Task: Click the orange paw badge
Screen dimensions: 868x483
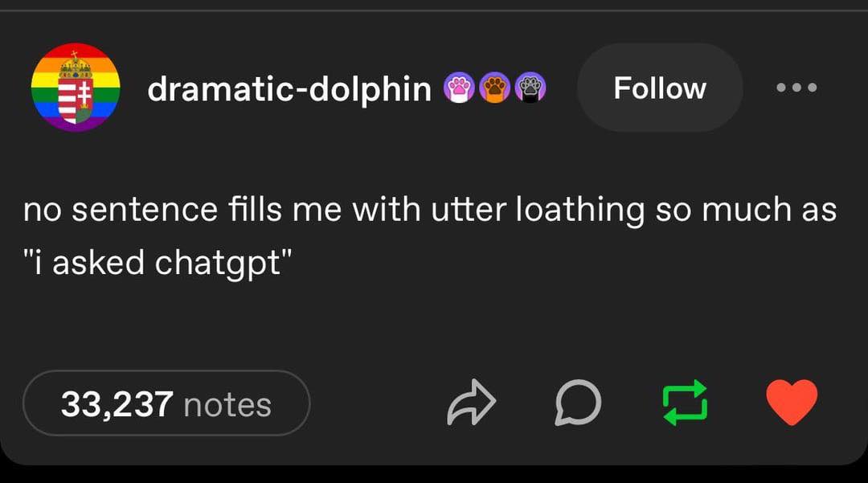Action: [494, 88]
